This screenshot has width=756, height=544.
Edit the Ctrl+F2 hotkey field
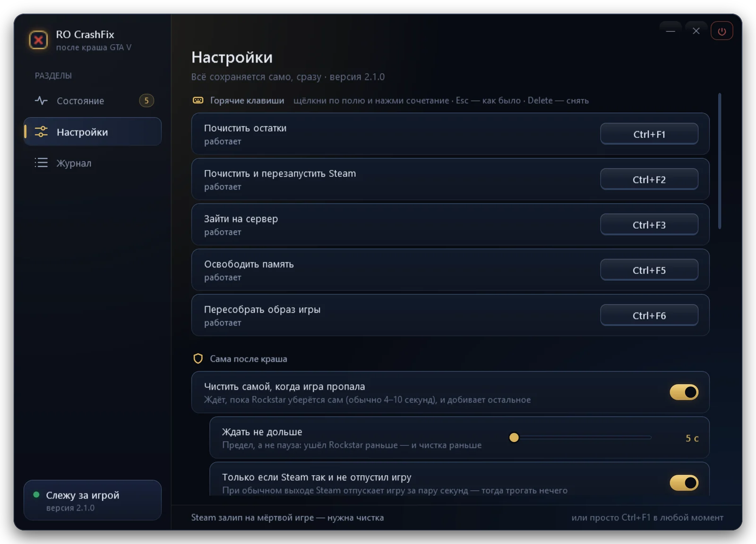(649, 179)
